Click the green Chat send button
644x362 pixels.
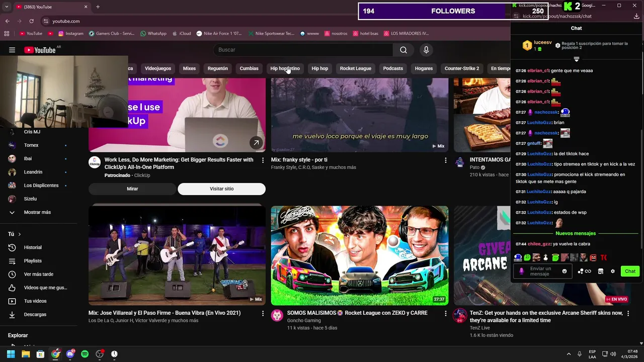coord(630,271)
